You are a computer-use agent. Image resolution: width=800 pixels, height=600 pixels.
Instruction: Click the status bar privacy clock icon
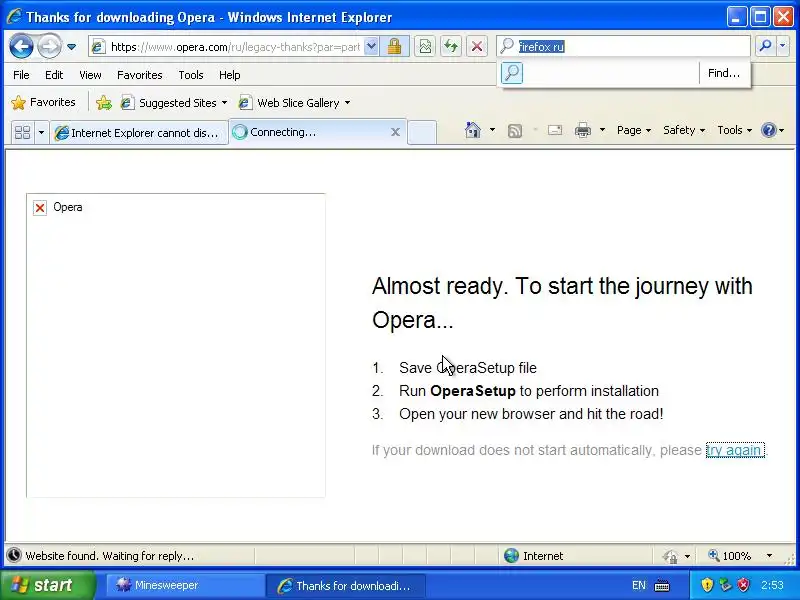(14, 555)
